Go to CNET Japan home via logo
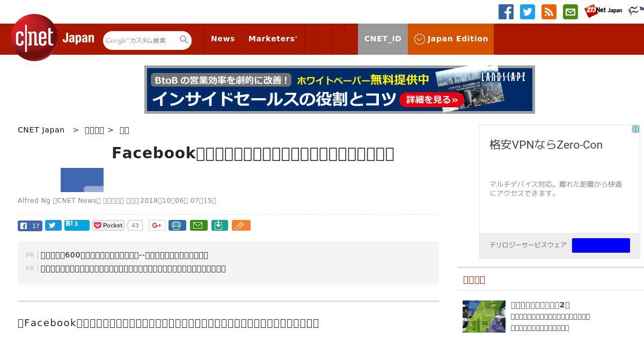This screenshot has height=338, width=644. point(53,38)
